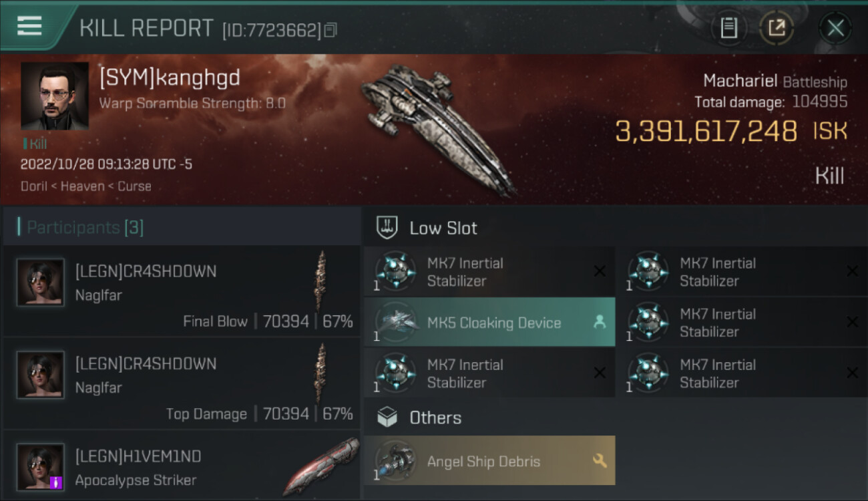Share the kill report externally
This screenshot has width=868, height=501.
point(777,28)
